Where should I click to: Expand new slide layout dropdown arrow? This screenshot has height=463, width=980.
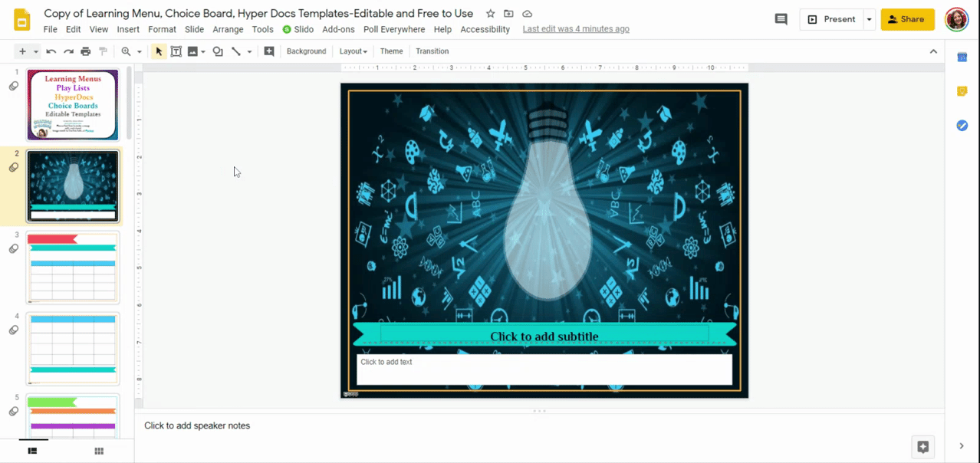[35, 51]
